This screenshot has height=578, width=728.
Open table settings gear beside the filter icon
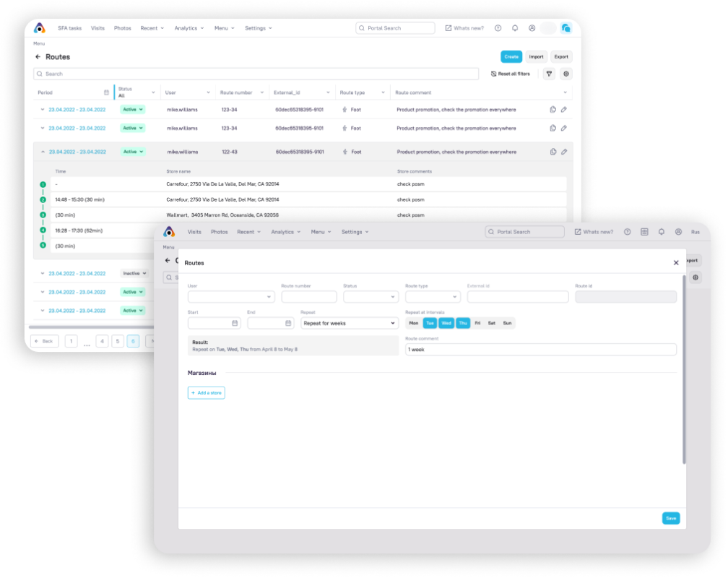[x=566, y=74]
